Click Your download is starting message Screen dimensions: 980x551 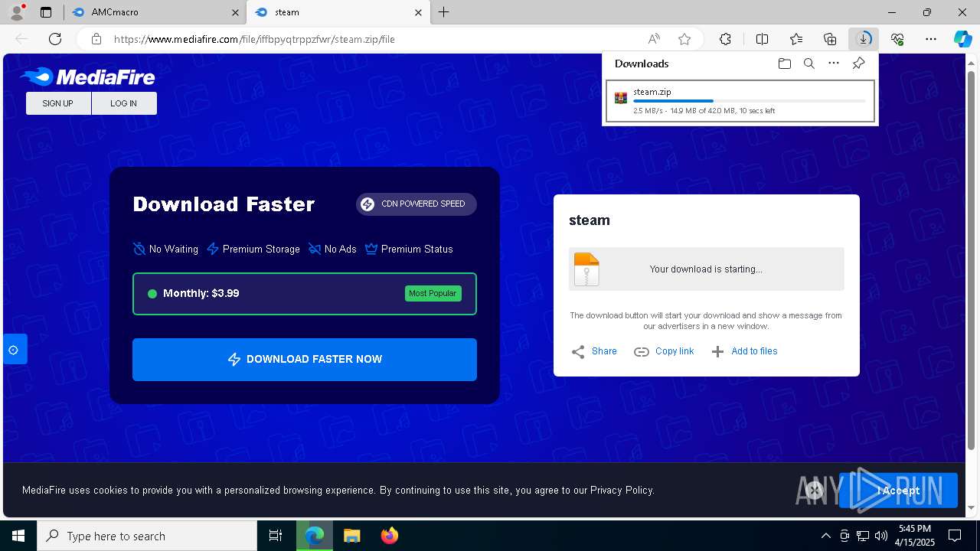click(706, 269)
